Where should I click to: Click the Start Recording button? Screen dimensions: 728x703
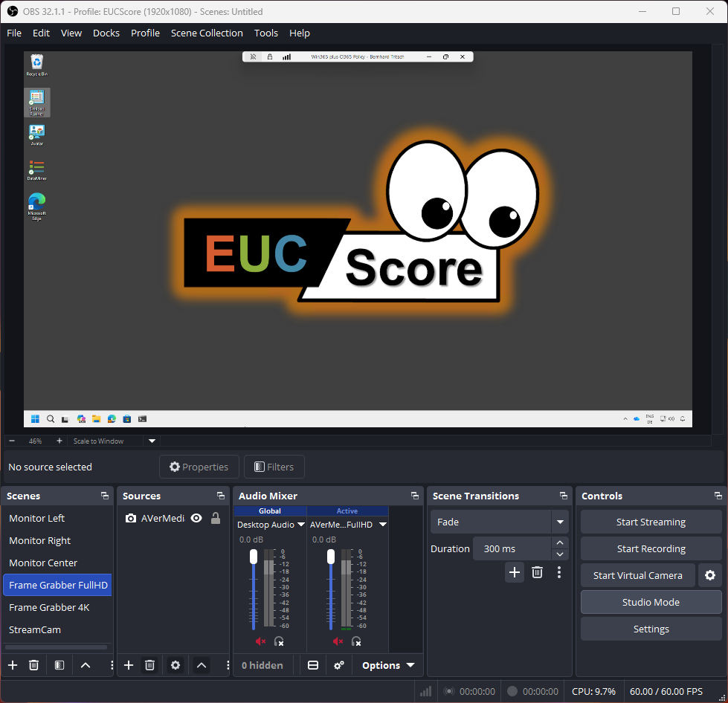click(651, 548)
